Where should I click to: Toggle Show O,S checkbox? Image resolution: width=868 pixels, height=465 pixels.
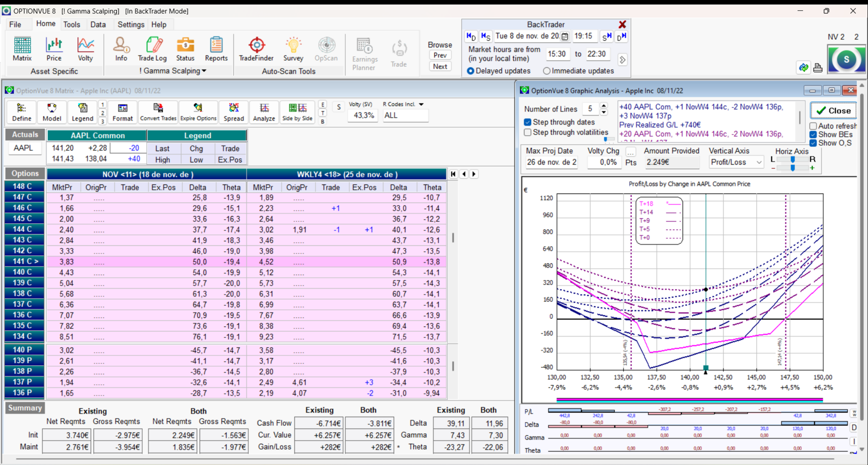click(813, 143)
